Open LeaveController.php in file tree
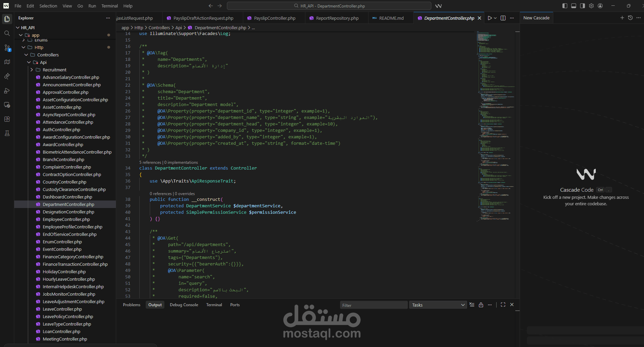 coord(62,309)
